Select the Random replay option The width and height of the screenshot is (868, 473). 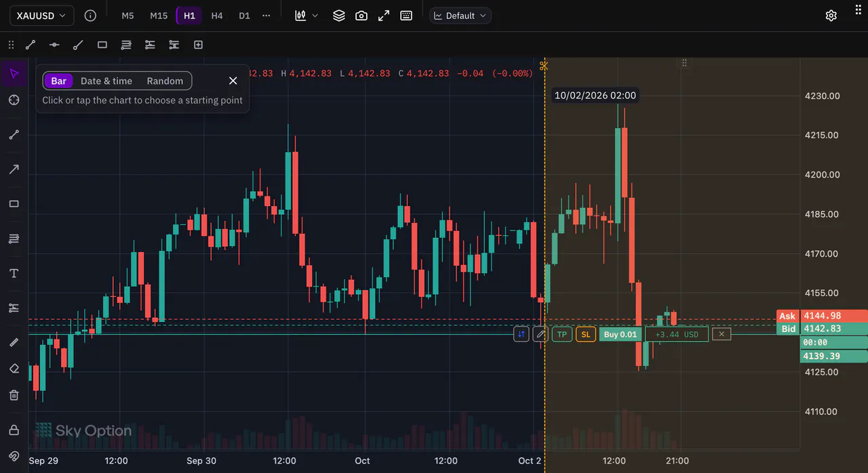[x=165, y=81]
